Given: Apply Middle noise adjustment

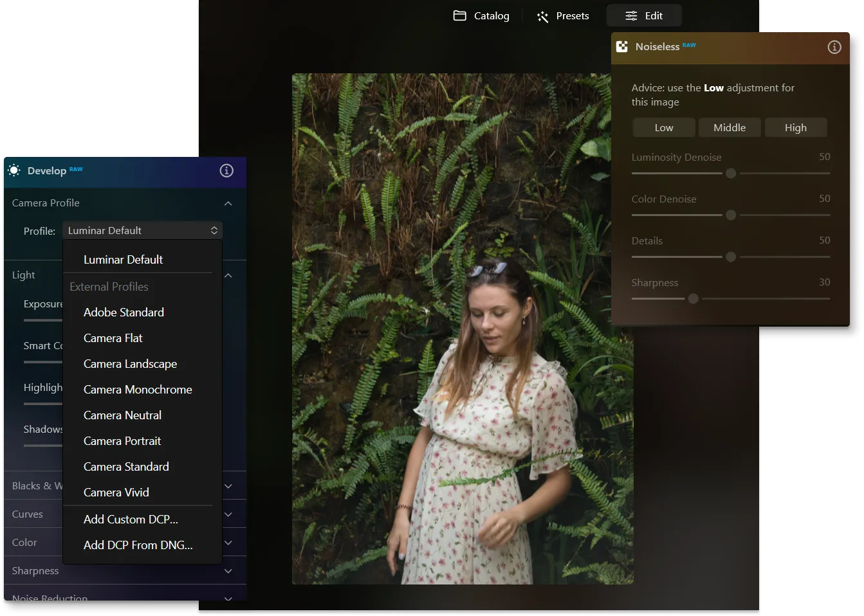Looking at the screenshot, I should click(x=730, y=127).
